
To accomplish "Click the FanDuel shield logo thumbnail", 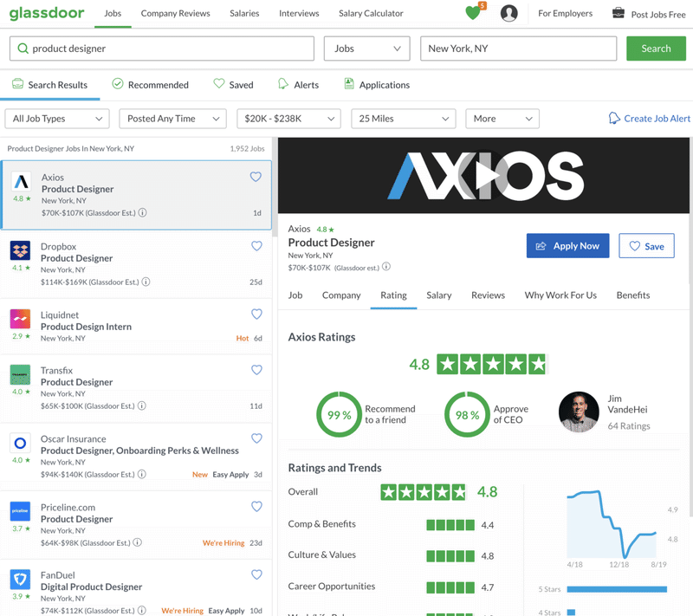I will (x=20, y=580).
